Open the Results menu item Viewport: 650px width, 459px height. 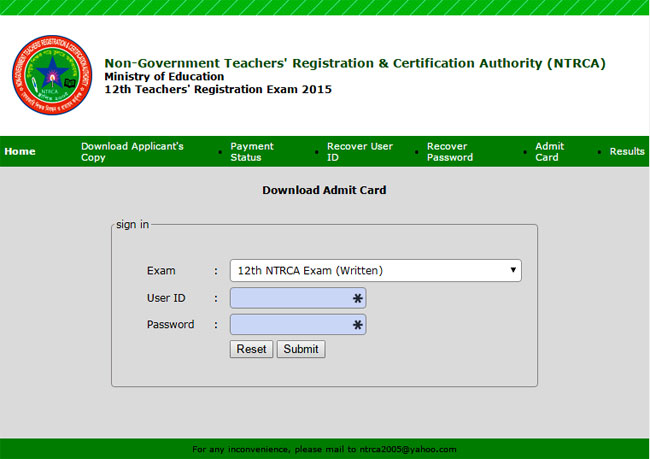click(627, 151)
